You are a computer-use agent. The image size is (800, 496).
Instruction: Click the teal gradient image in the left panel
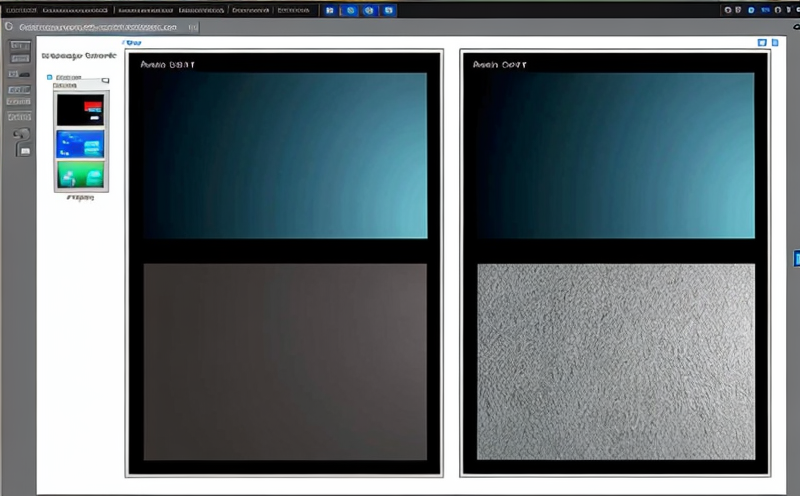(285, 156)
